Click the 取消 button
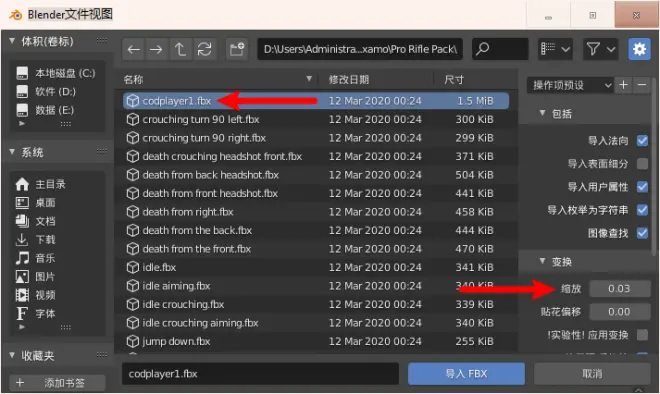The width and height of the screenshot is (660, 394). click(x=592, y=374)
